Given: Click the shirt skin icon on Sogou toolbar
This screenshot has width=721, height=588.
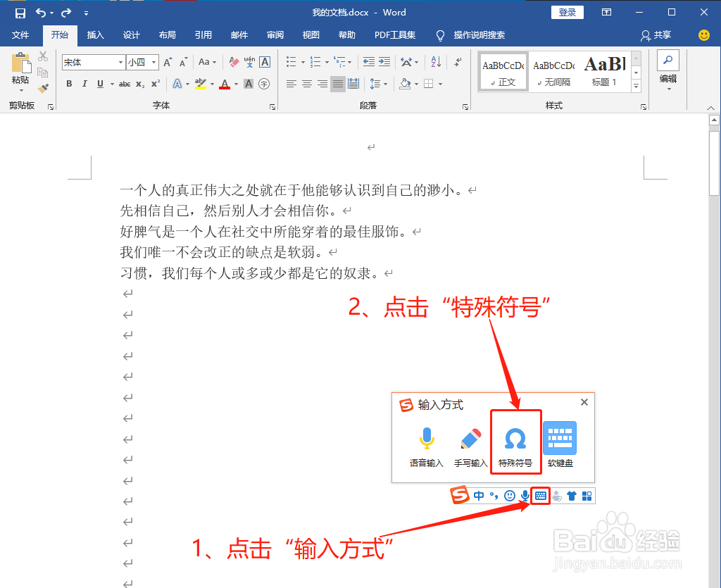Looking at the screenshot, I should 572,495.
